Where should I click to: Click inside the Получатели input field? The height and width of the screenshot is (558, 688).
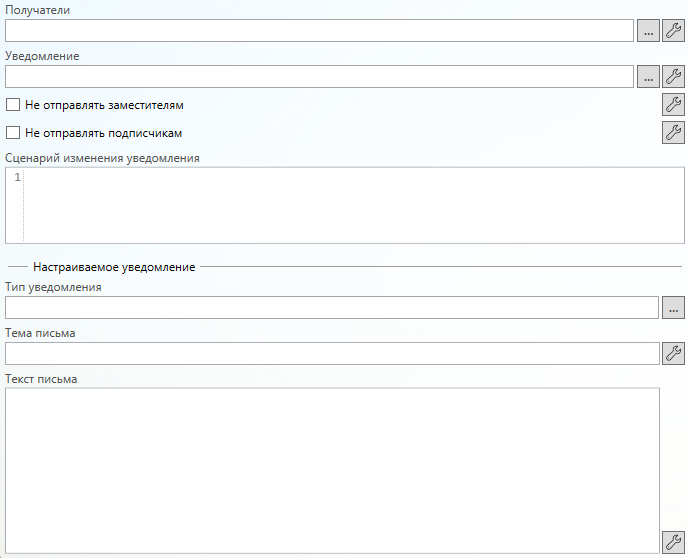click(x=319, y=31)
